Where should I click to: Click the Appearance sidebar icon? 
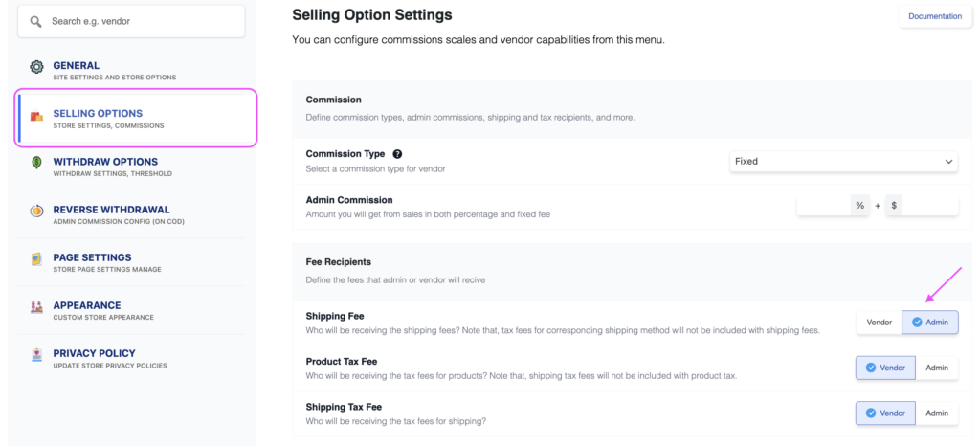coord(36,307)
